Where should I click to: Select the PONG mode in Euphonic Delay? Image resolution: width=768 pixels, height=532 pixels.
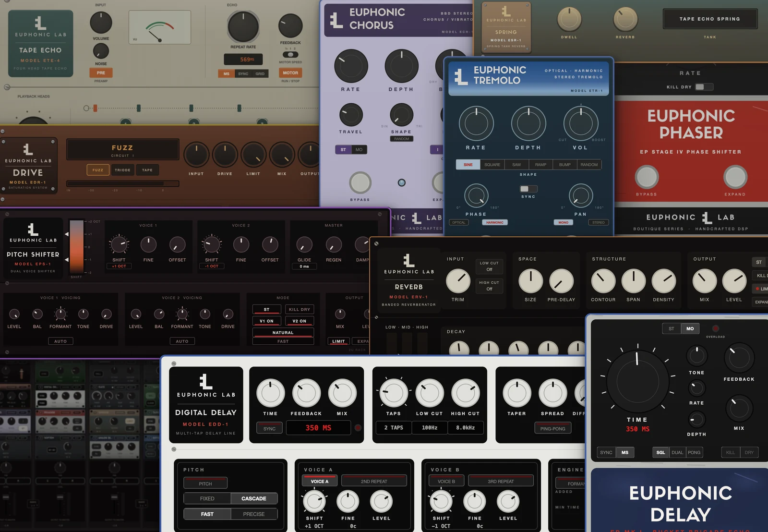coord(694,452)
